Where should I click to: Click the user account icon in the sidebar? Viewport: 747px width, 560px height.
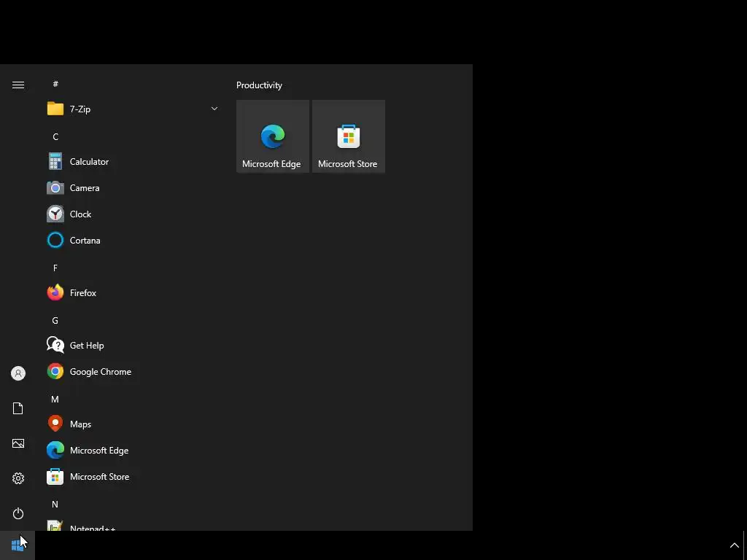click(18, 373)
